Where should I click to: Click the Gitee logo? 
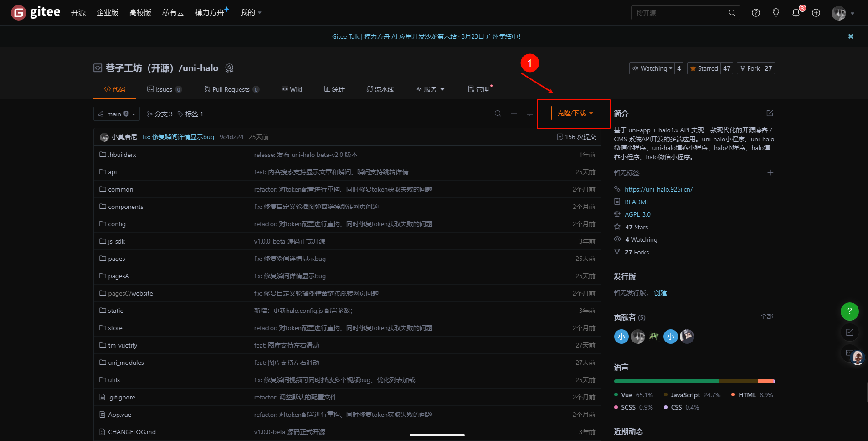pyautogui.click(x=36, y=12)
